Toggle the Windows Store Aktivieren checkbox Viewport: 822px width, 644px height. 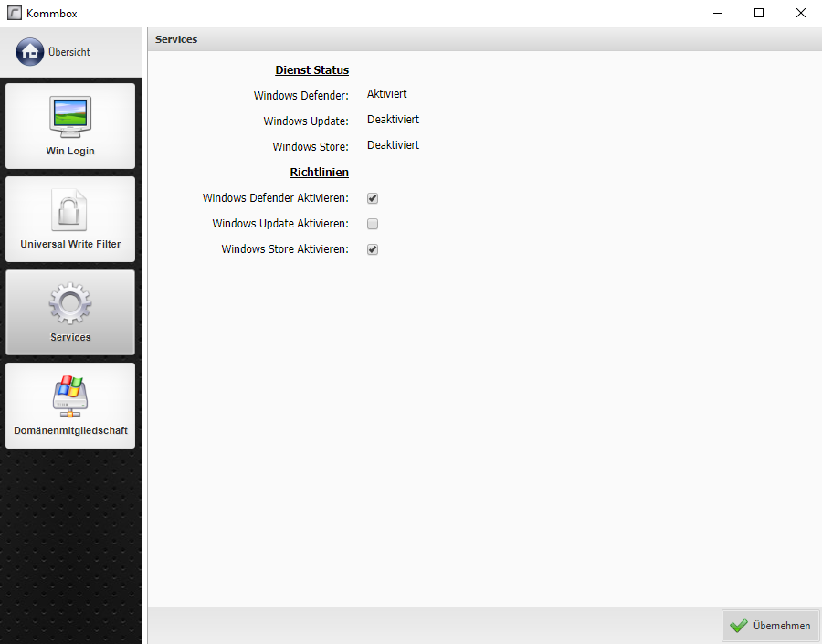pyautogui.click(x=373, y=249)
